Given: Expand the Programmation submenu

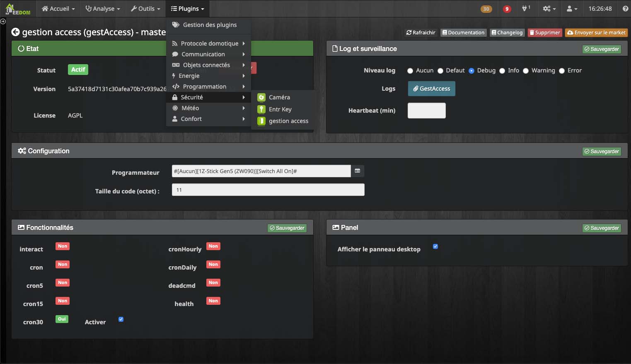Looking at the screenshot, I should click(209, 87).
